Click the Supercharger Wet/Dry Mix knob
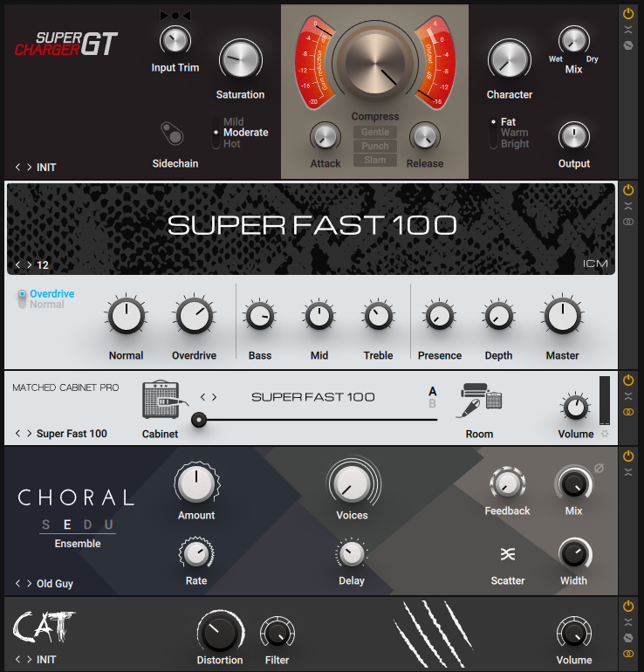644x672 pixels. pos(573,41)
